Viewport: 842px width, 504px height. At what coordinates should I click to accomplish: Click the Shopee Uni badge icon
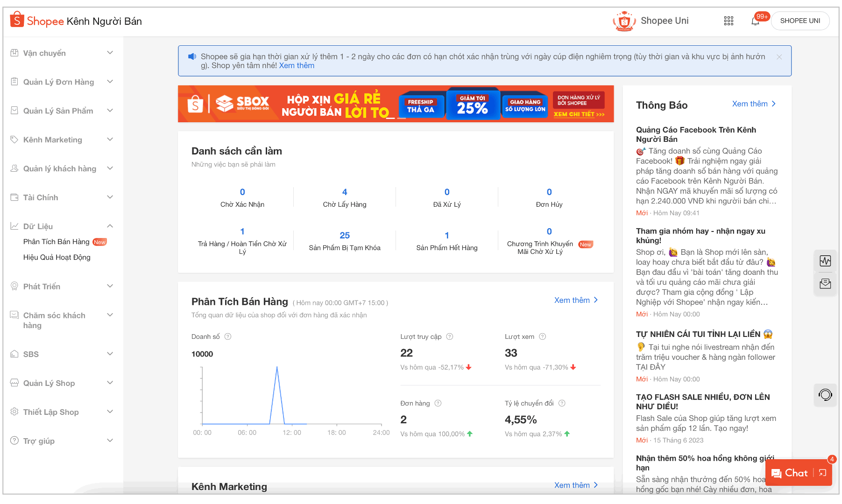624,21
